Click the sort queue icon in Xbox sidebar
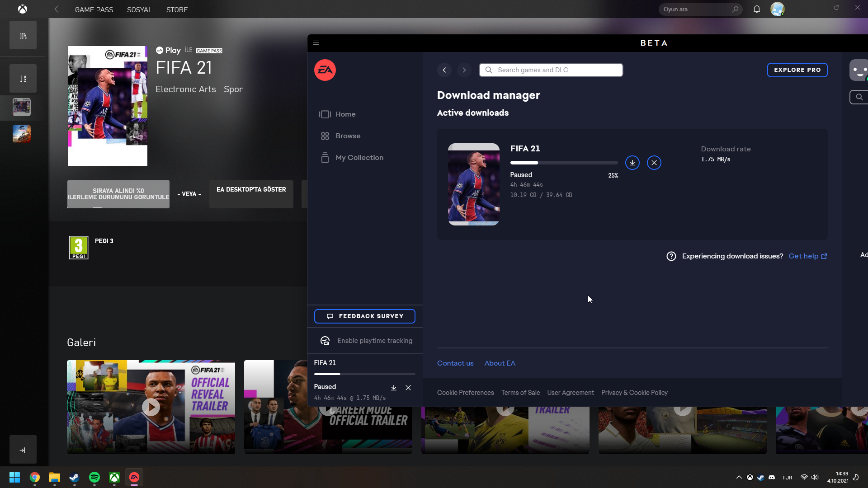Screen dimensions: 868x488 (23, 79)
